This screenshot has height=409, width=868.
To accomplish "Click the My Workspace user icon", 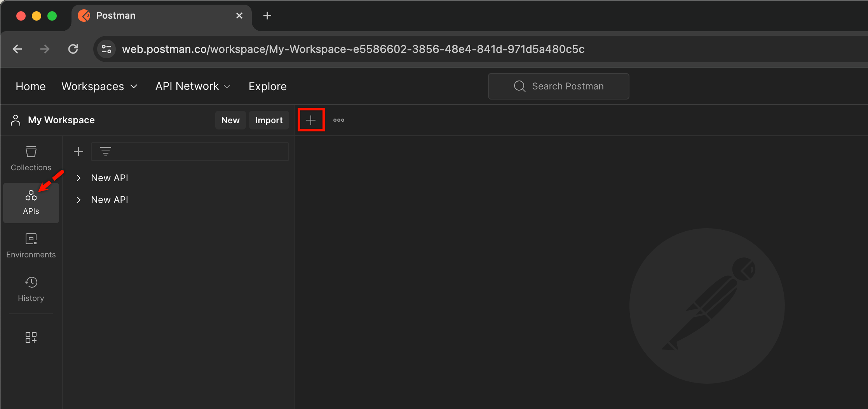I will (x=16, y=120).
